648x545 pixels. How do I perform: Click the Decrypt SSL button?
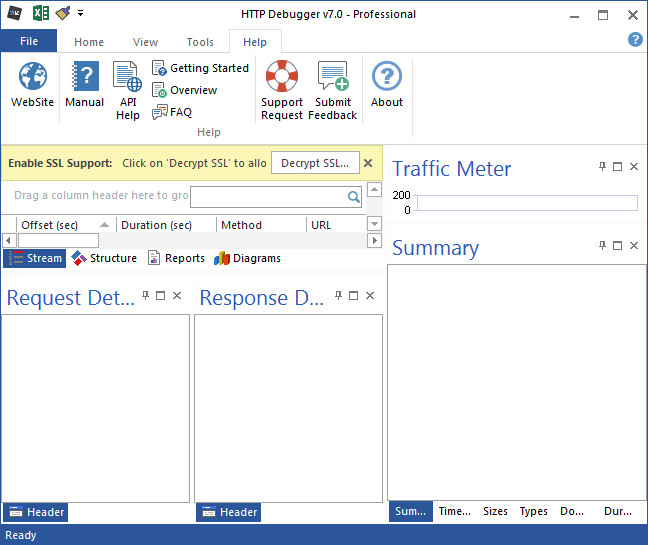click(x=315, y=163)
